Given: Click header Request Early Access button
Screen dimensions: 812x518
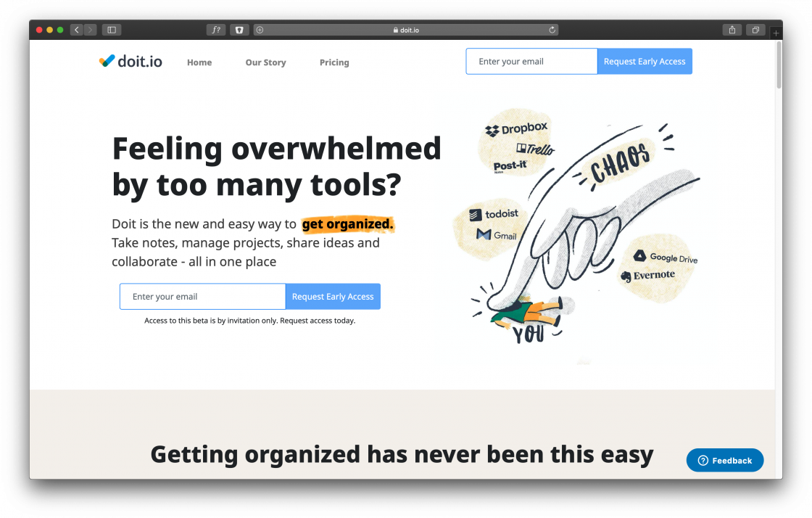Looking at the screenshot, I should (x=645, y=62).
